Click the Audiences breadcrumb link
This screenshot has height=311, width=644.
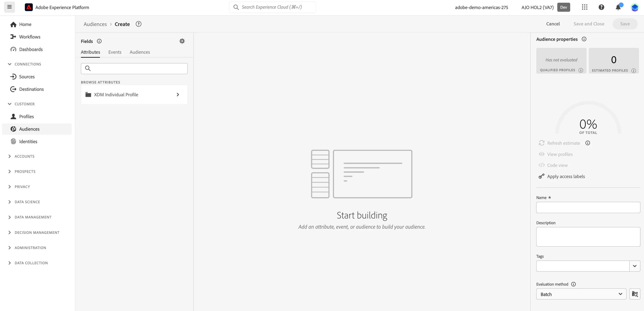tap(95, 24)
